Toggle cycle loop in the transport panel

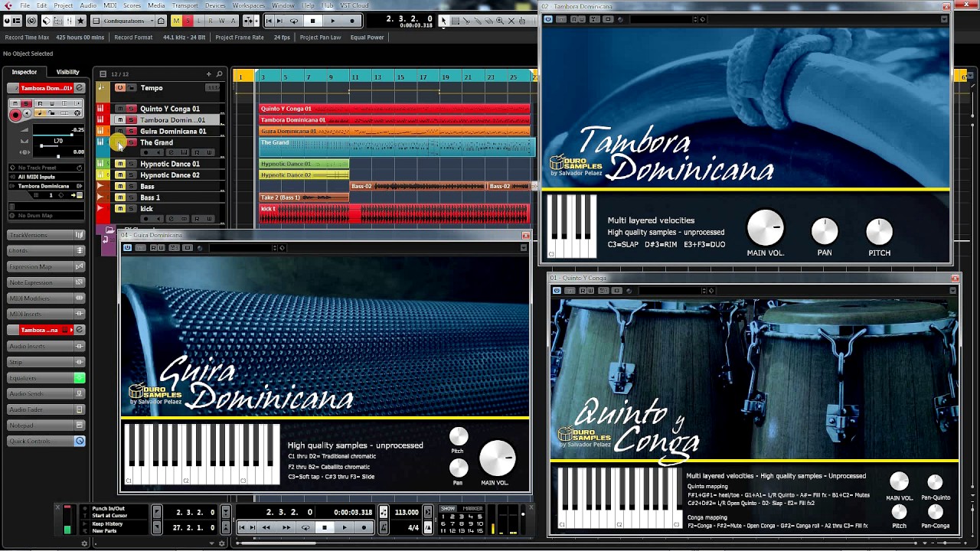tap(305, 527)
